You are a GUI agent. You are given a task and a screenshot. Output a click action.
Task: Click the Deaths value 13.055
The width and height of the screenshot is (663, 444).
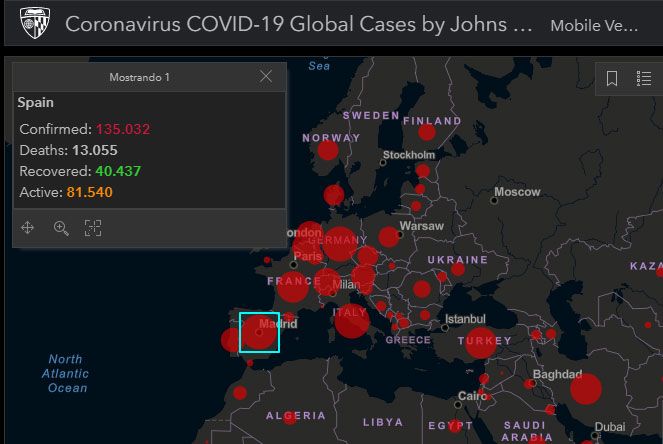(95, 150)
